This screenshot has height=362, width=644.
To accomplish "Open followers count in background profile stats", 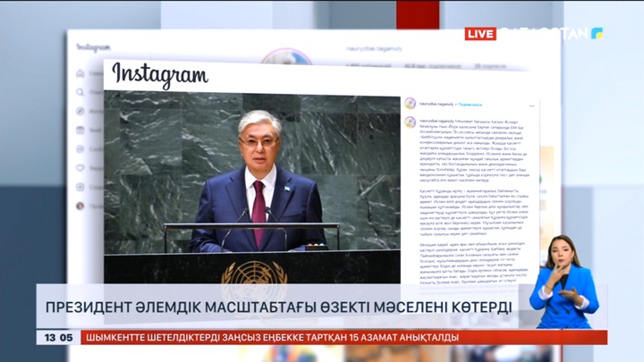I will [433, 65].
